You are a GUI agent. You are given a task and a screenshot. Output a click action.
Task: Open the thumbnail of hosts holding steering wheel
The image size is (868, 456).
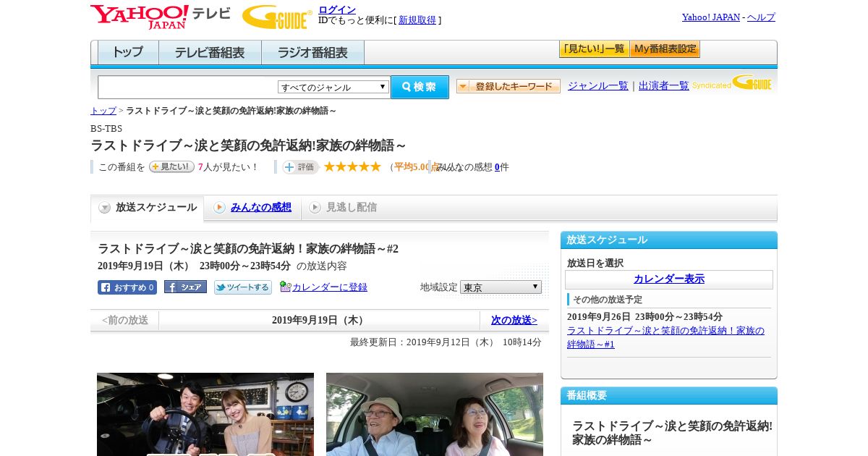[205, 414]
